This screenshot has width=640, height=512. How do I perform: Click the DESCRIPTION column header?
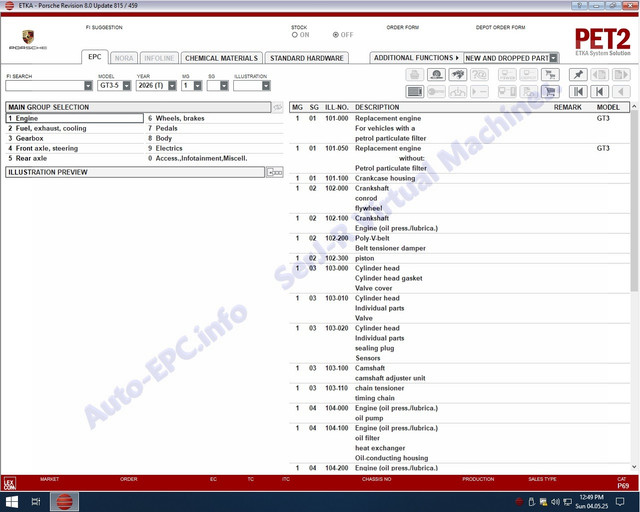(x=377, y=107)
